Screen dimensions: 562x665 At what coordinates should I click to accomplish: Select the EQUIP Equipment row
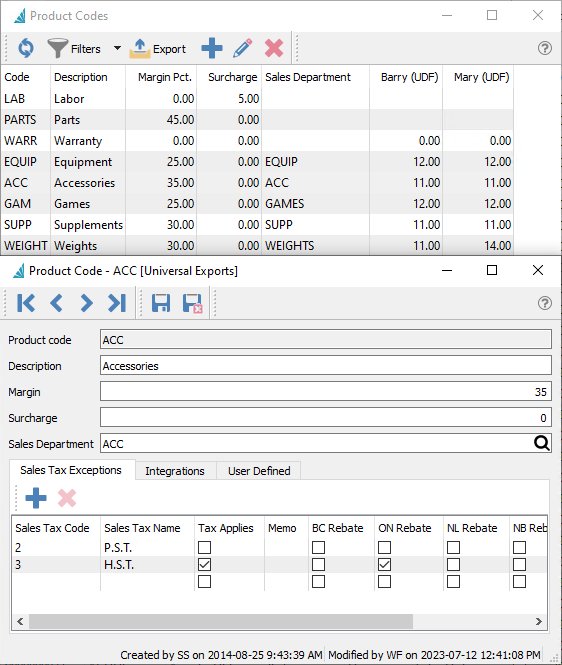(257, 162)
